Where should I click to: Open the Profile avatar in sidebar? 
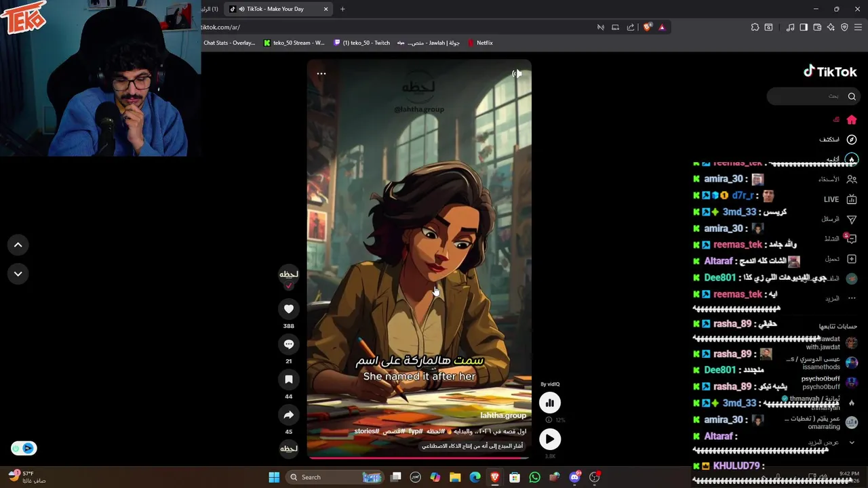852,279
